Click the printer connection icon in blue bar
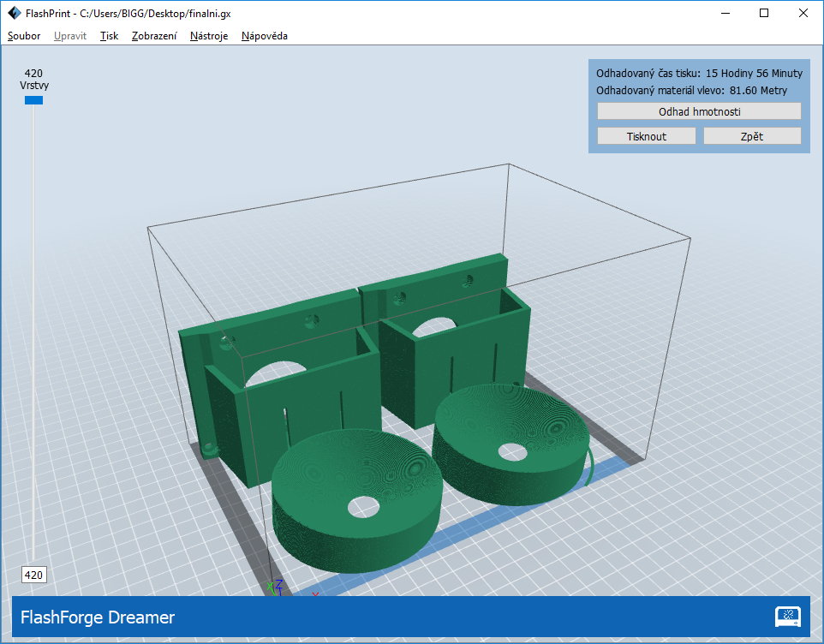824x644 pixels. [x=788, y=617]
